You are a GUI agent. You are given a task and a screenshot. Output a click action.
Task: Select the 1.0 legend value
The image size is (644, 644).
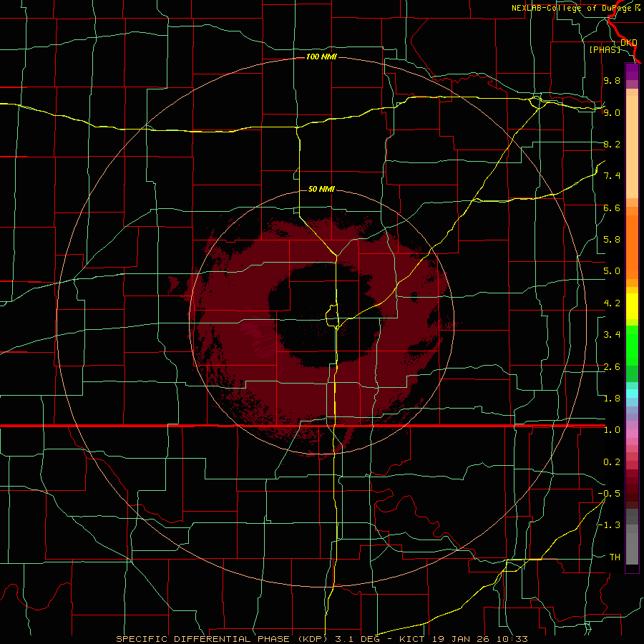pos(612,430)
